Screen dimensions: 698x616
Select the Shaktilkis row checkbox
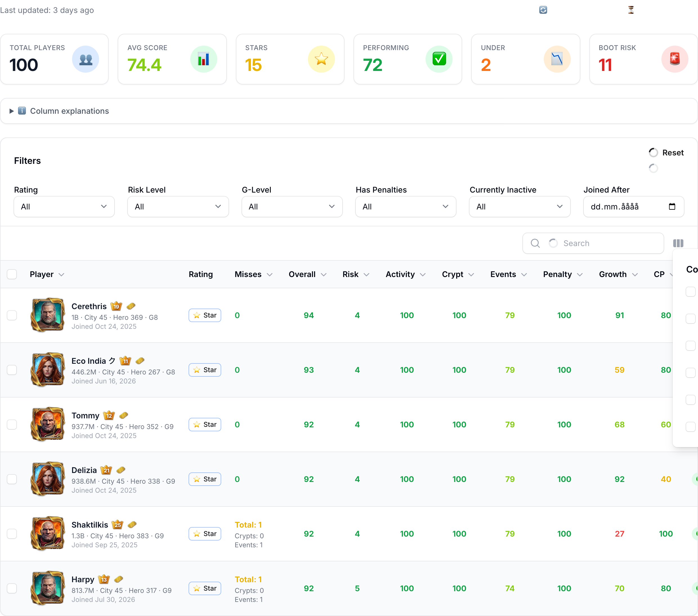12,534
